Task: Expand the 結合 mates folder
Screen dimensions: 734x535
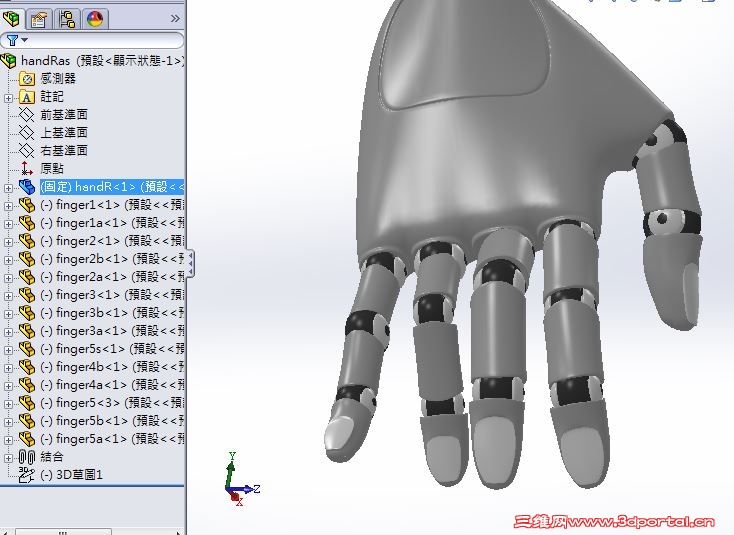Action: [x=8, y=458]
